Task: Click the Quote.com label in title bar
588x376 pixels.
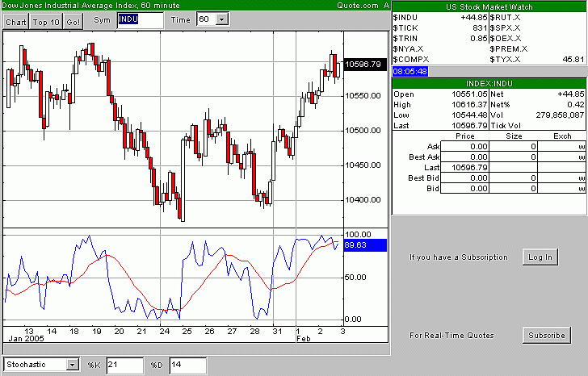Action: click(357, 5)
